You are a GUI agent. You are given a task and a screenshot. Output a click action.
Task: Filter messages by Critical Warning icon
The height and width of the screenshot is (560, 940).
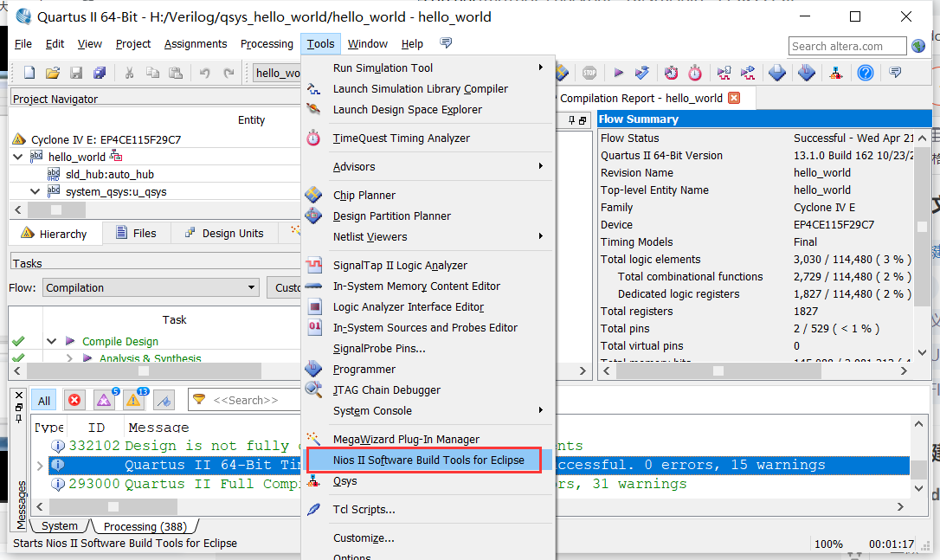[x=104, y=400]
